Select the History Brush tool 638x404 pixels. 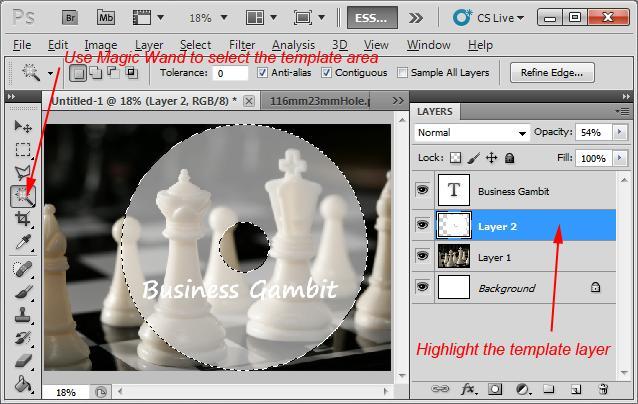(23, 338)
